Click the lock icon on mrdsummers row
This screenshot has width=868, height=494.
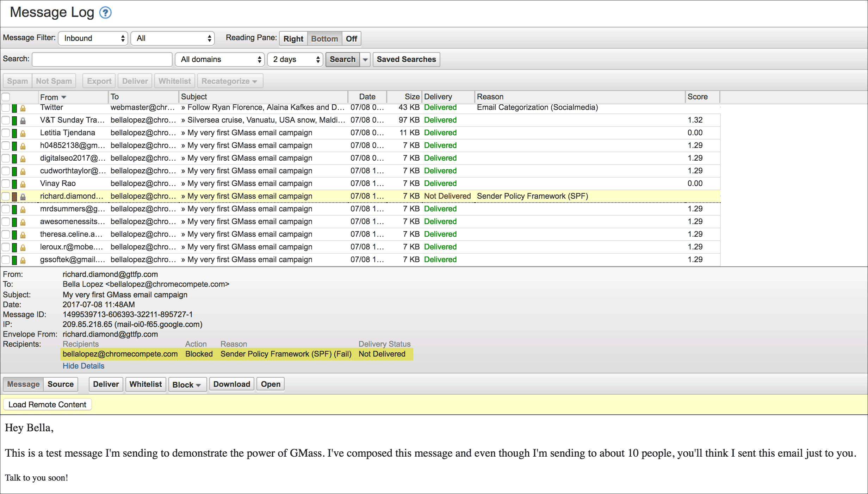[x=23, y=210]
